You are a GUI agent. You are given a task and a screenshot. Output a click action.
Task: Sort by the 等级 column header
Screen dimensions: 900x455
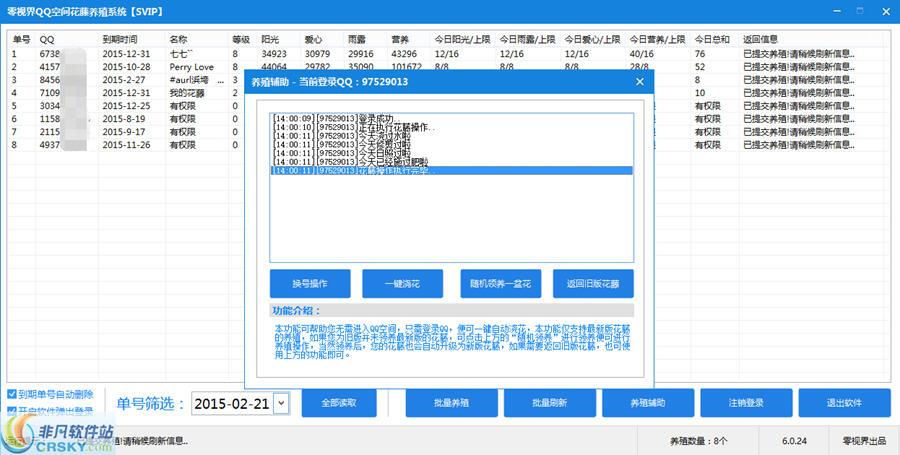(243, 40)
